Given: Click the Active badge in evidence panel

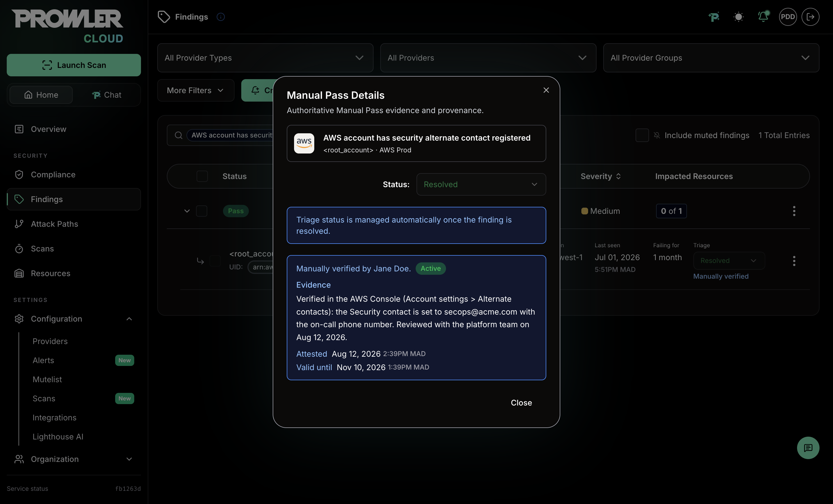Looking at the screenshot, I should pos(430,269).
